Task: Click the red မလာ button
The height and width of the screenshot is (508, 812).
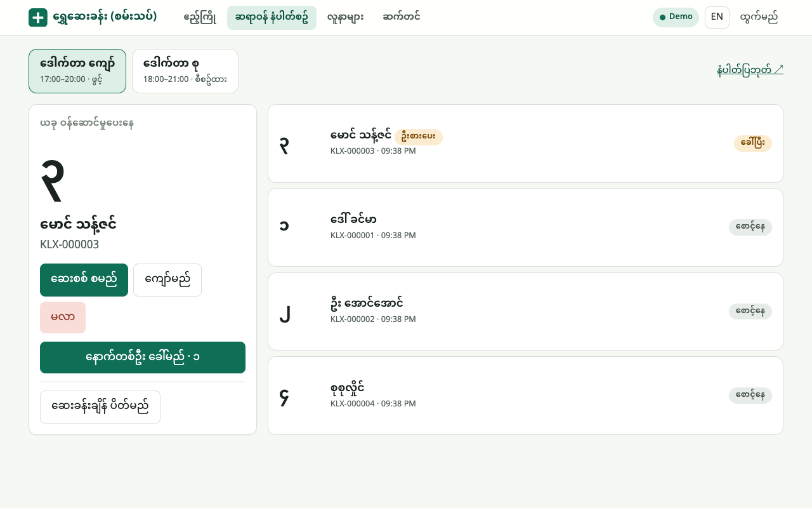Action: pyautogui.click(x=63, y=317)
